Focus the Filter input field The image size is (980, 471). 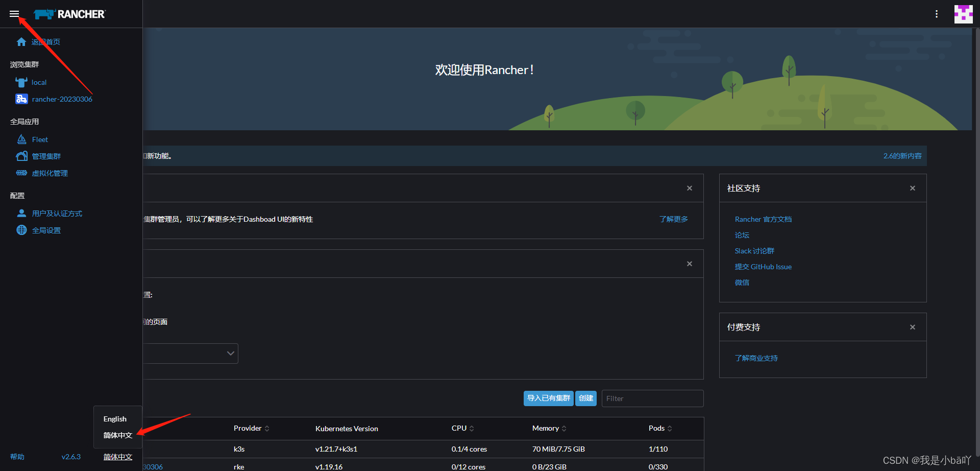[x=652, y=398]
